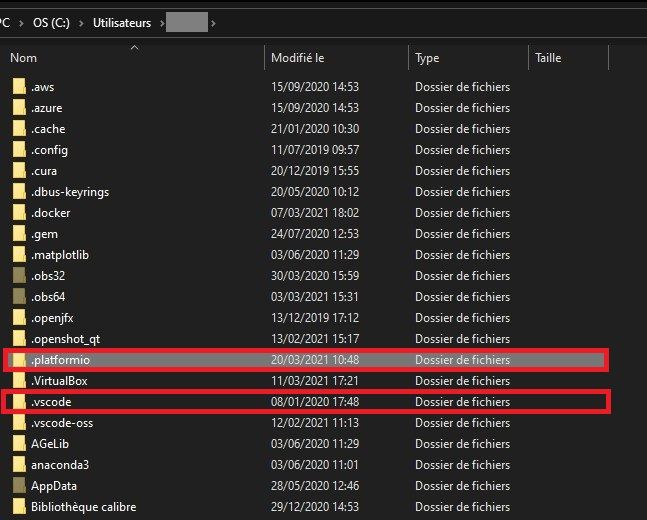
Task: Click the Bibliothèque calibre folder icon
Action: coord(19,507)
